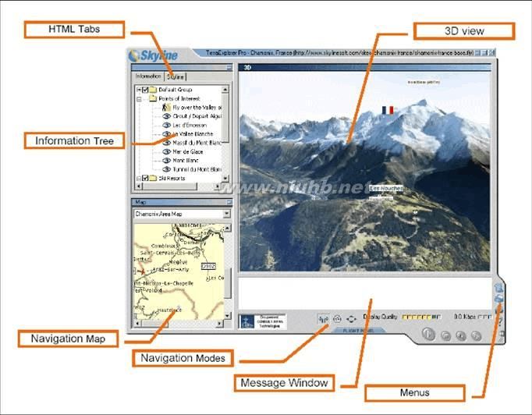The image size is (532, 415).
Task: Click the Display Quality level bar
Action: click(x=421, y=317)
